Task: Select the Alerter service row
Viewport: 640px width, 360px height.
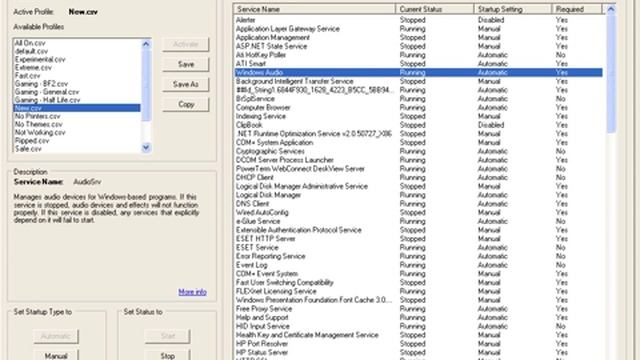Action: pos(418,20)
